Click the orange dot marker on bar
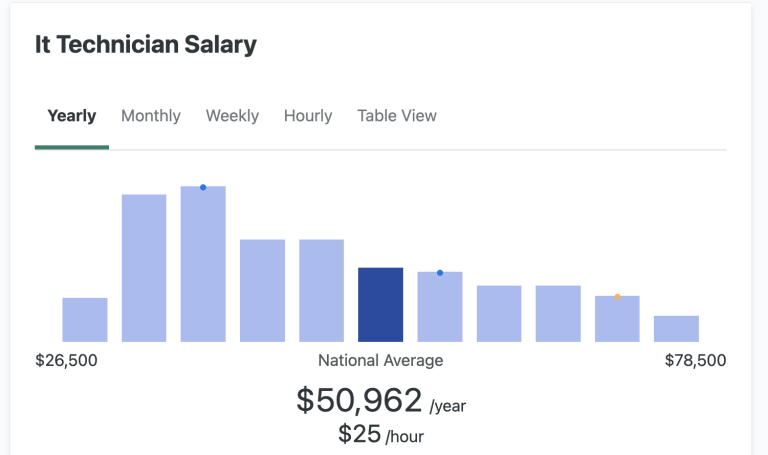 [618, 297]
